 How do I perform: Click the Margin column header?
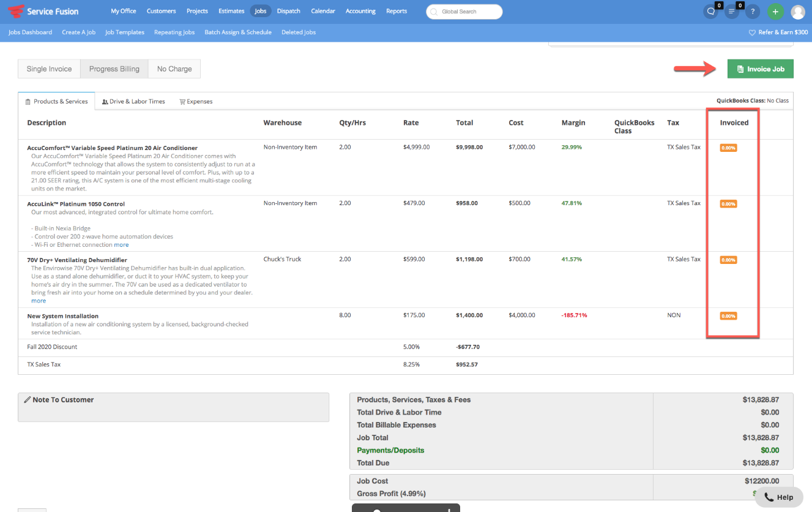573,122
